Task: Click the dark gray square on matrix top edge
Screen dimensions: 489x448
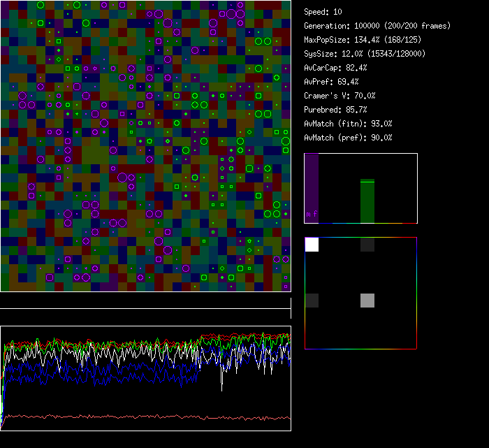Action: (367, 245)
